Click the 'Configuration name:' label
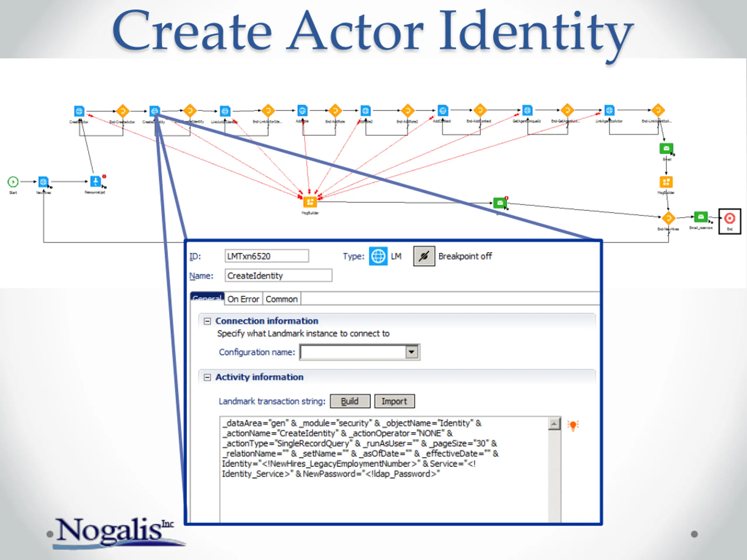The width and height of the screenshot is (747, 560). click(x=257, y=352)
